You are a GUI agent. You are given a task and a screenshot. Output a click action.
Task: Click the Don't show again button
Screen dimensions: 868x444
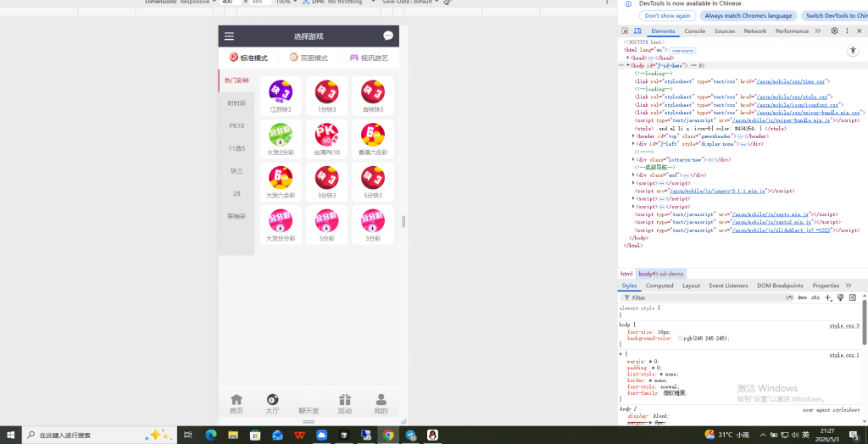[668, 16]
